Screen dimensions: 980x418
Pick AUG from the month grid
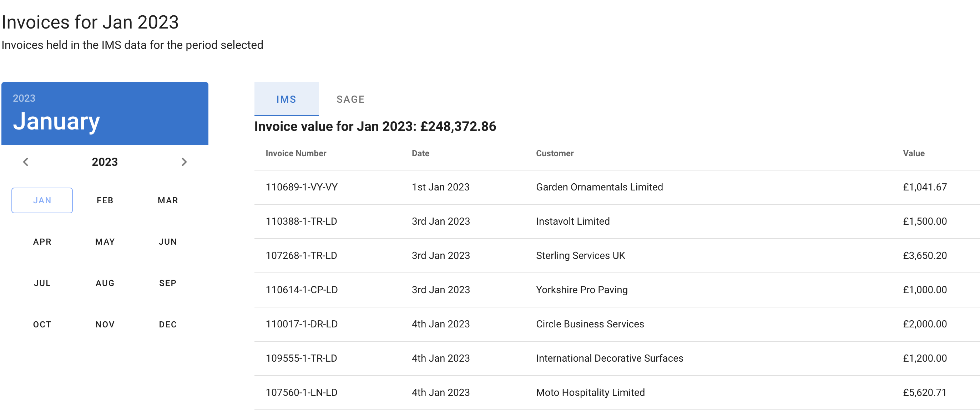(105, 283)
